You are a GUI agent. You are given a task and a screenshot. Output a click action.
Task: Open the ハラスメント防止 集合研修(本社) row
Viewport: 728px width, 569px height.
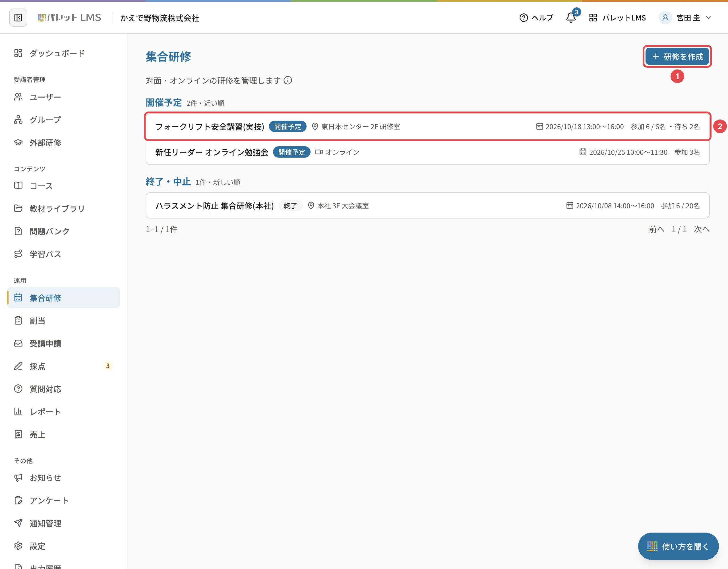point(428,205)
